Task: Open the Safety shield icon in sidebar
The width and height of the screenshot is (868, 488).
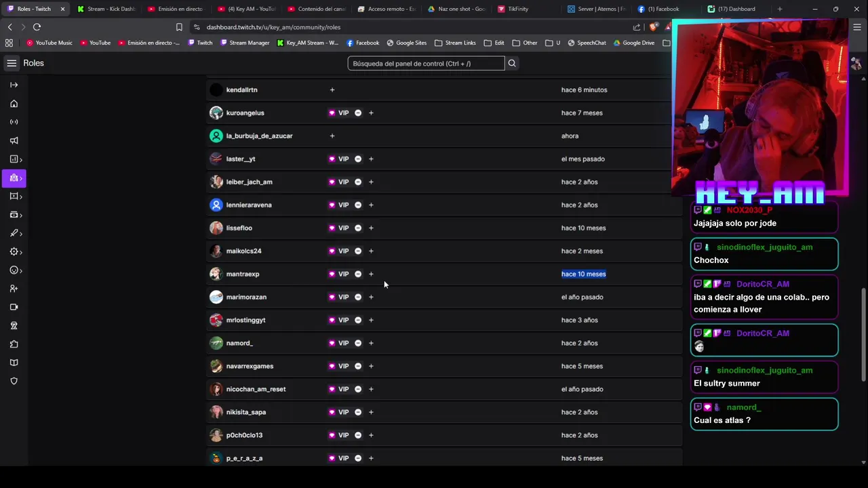Action: coord(14,381)
